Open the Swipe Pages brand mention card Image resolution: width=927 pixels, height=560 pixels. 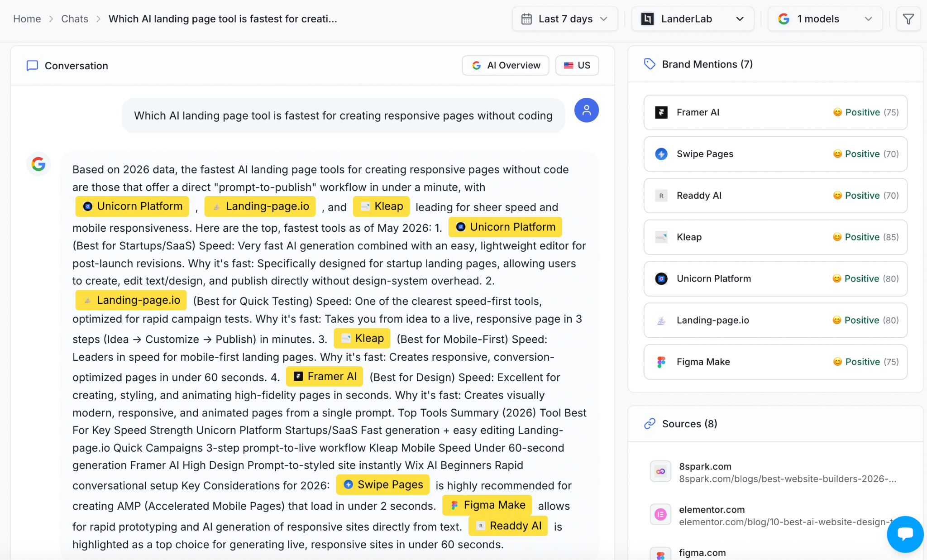point(775,154)
